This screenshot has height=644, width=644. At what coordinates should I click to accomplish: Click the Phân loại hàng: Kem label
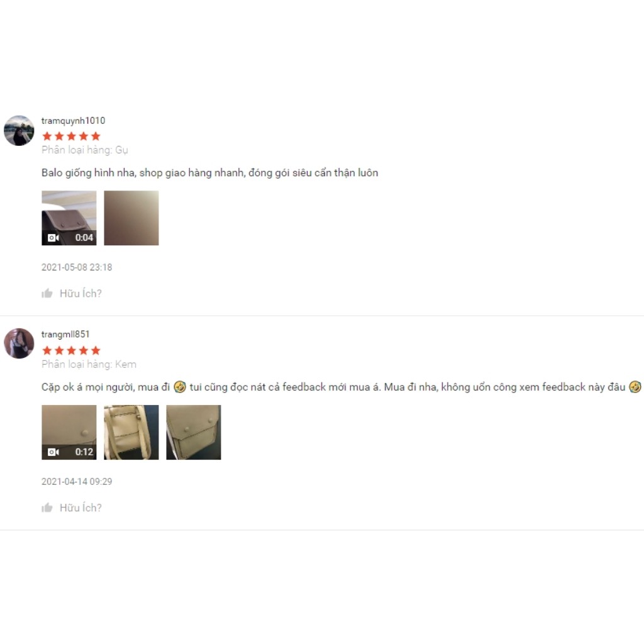(89, 364)
